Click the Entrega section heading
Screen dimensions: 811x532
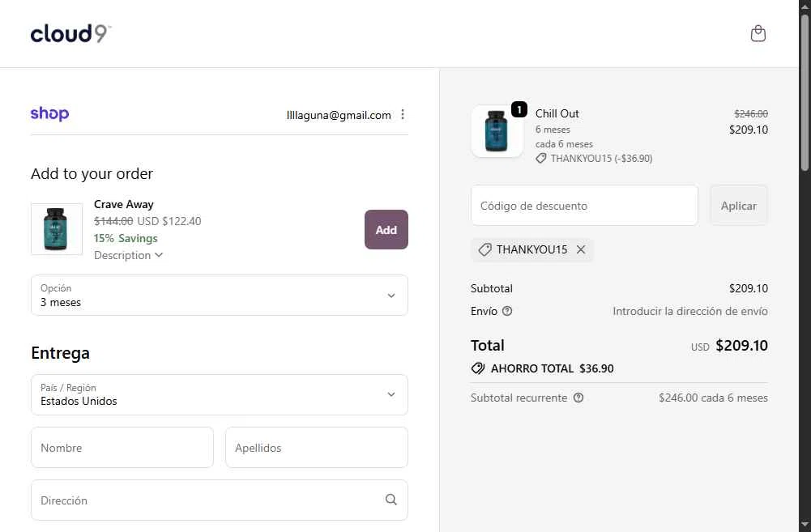pyautogui.click(x=60, y=353)
